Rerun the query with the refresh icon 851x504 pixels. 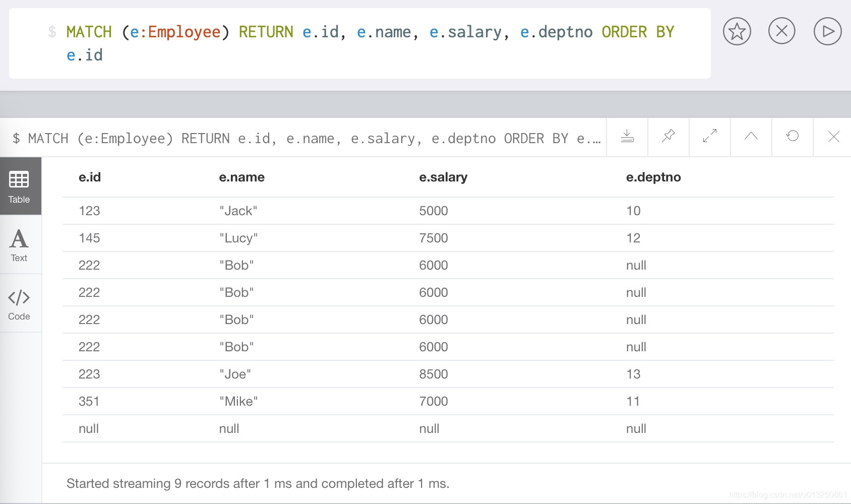point(793,136)
